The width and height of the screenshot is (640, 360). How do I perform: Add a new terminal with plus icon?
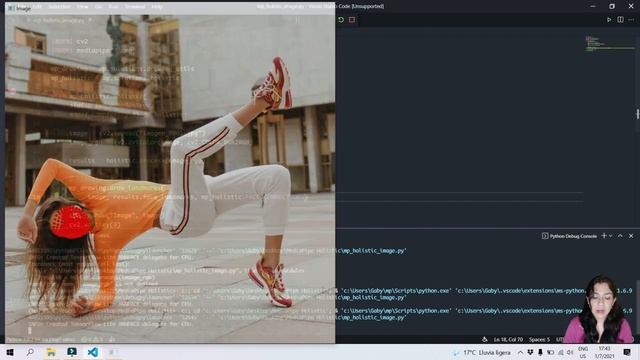click(x=604, y=236)
